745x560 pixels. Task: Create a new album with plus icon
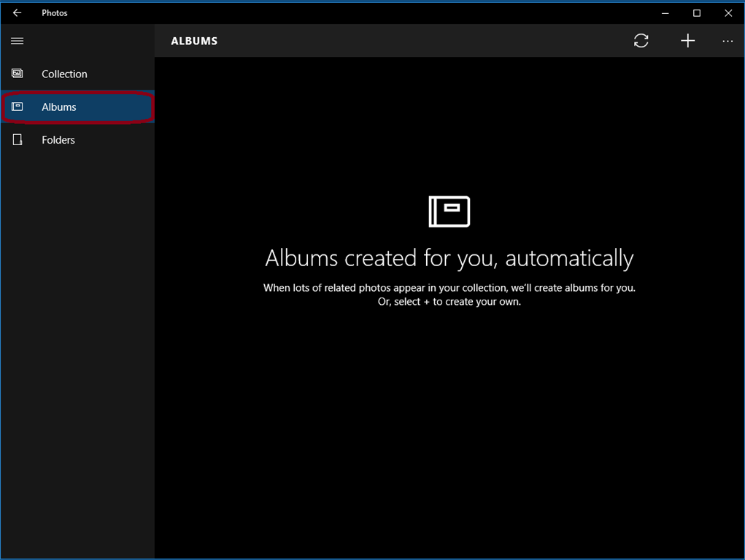click(x=687, y=40)
